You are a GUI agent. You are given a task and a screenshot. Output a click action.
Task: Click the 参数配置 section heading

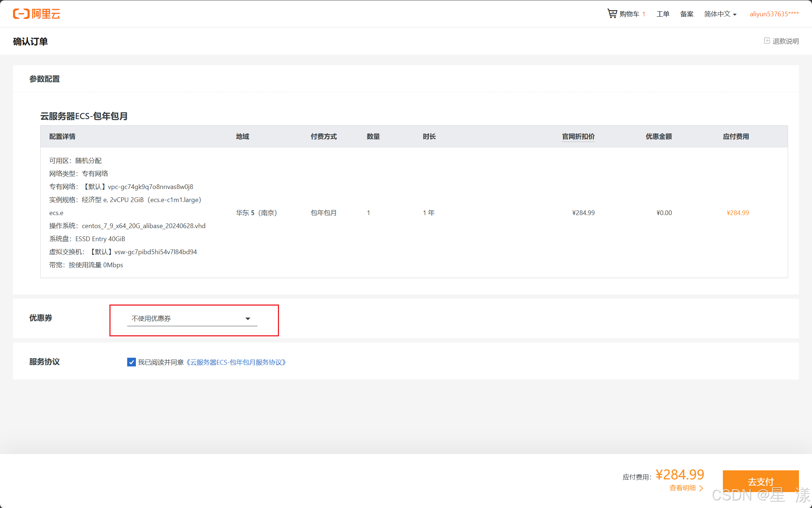tap(45, 79)
